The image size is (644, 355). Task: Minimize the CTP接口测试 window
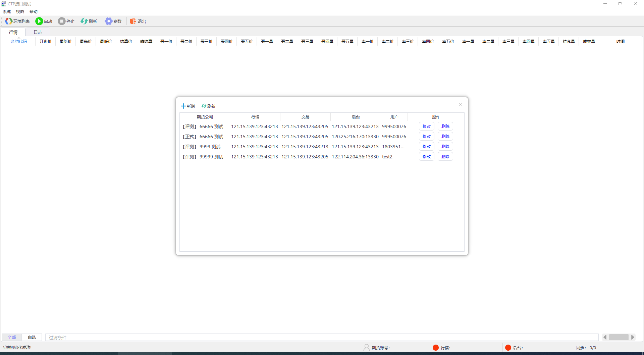605,4
